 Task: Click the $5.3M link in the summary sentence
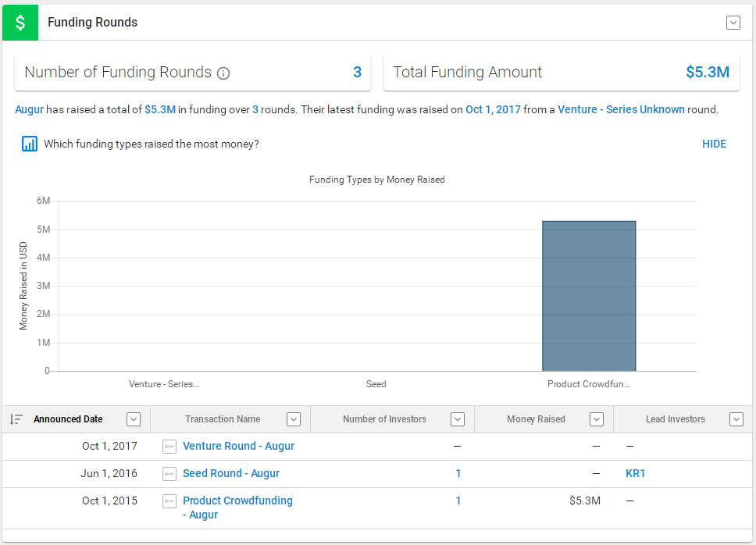coord(160,110)
